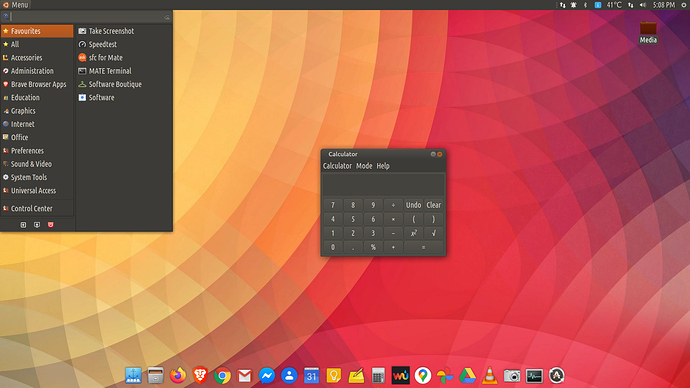Launch Speedtest from Favourites
The width and height of the screenshot is (690, 388).
click(x=124, y=44)
